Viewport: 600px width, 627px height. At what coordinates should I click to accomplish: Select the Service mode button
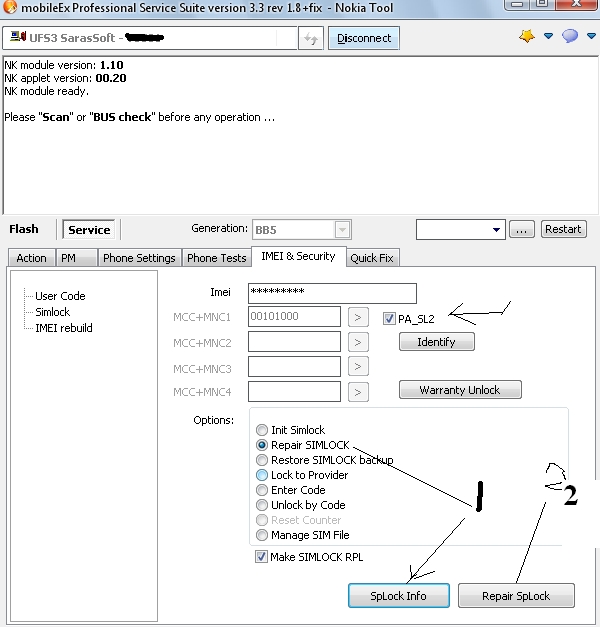pyautogui.click(x=89, y=230)
